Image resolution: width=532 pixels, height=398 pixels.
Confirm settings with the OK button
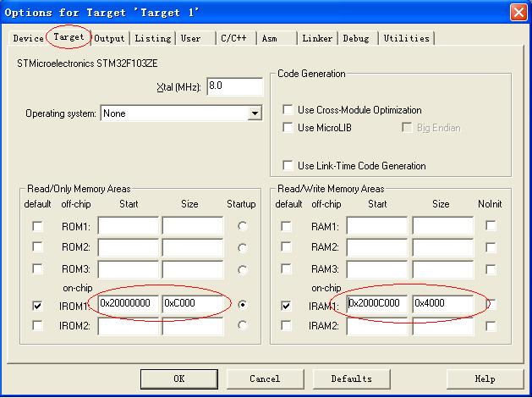point(179,379)
